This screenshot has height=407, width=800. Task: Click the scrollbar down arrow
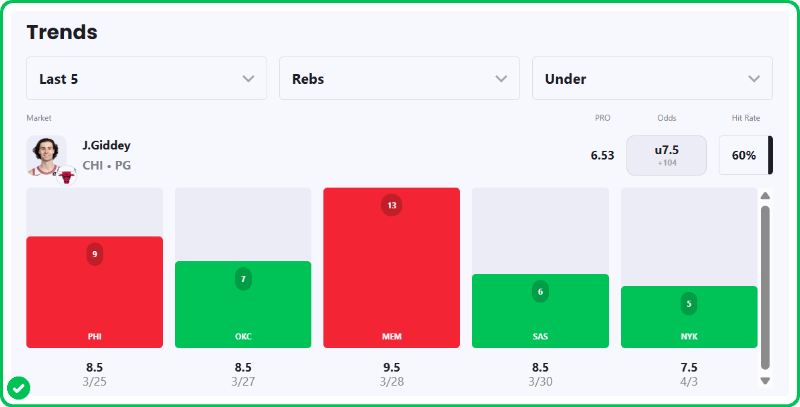click(x=766, y=380)
